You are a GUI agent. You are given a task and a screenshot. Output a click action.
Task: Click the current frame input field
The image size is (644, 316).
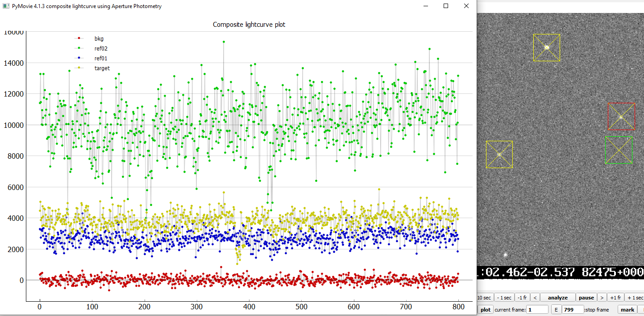537,310
